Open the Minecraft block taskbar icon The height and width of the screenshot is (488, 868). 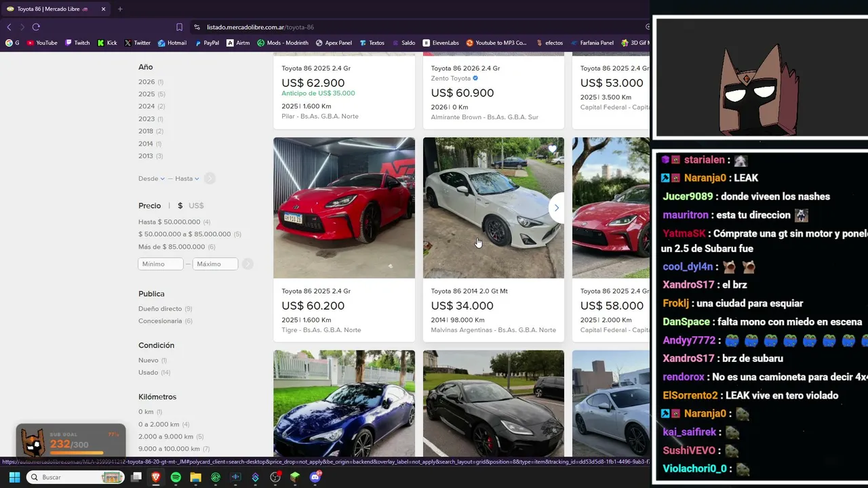[x=295, y=477]
